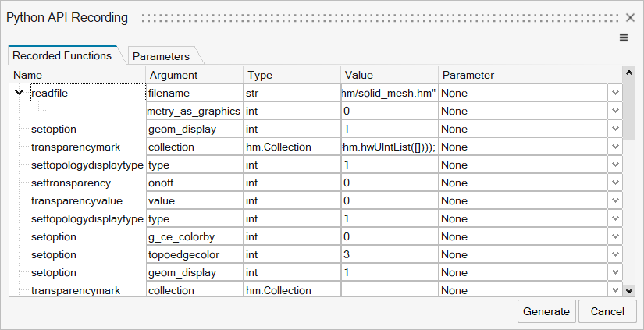644x330 pixels.
Task: Edit the topoedgecolor value cell
Action: click(390, 254)
